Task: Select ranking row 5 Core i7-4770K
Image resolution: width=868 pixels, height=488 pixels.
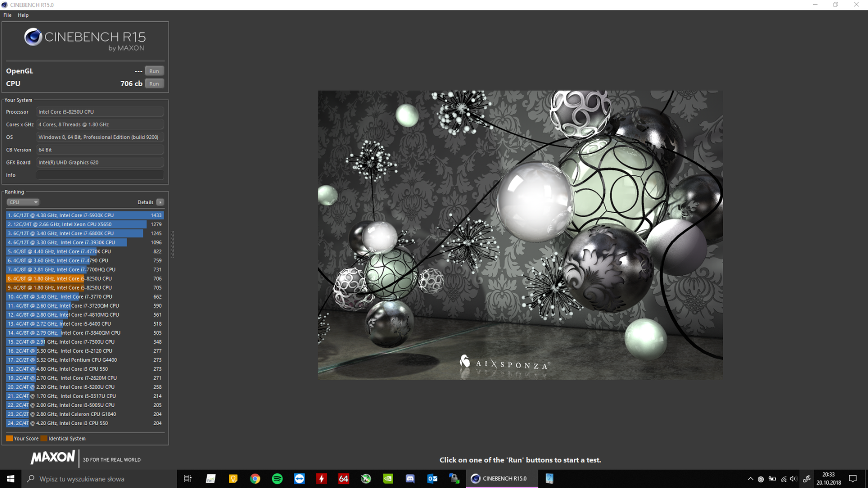Action: point(85,251)
